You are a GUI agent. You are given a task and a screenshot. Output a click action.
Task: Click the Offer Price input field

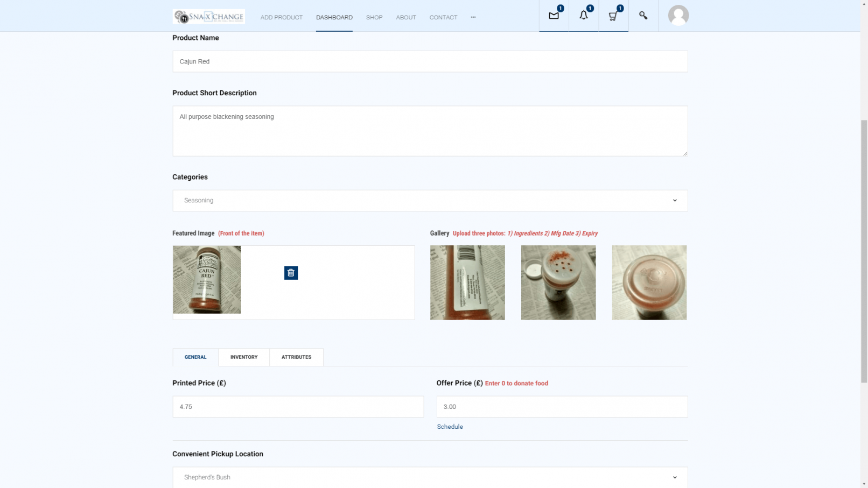(x=562, y=407)
